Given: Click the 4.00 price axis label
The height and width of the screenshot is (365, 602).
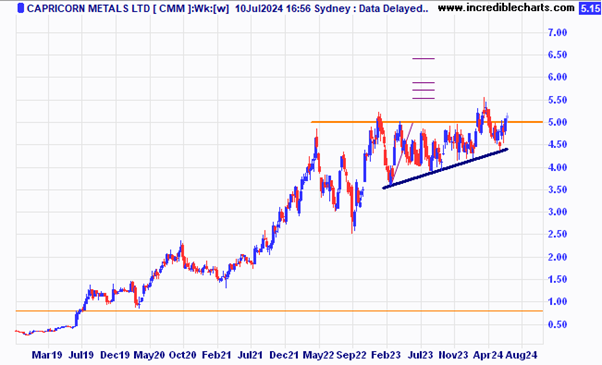Looking at the screenshot, I should pyautogui.click(x=557, y=167).
